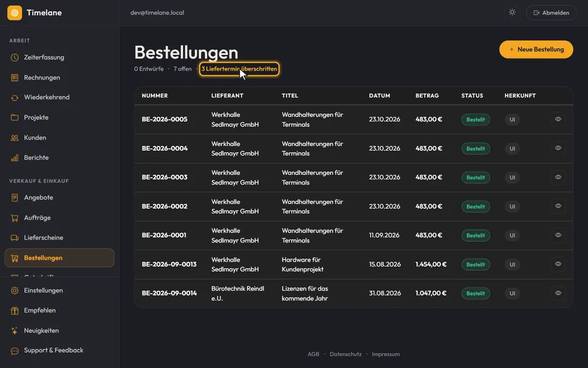Toggle the light/dark theme sun icon
This screenshot has width=588, height=368.
(x=512, y=12)
